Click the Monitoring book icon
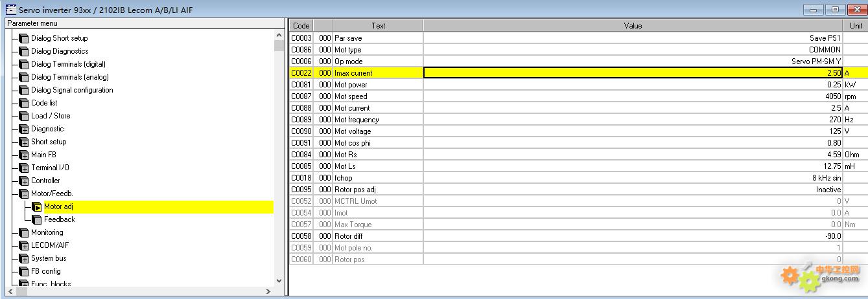868x299 pixels. point(24,232)
